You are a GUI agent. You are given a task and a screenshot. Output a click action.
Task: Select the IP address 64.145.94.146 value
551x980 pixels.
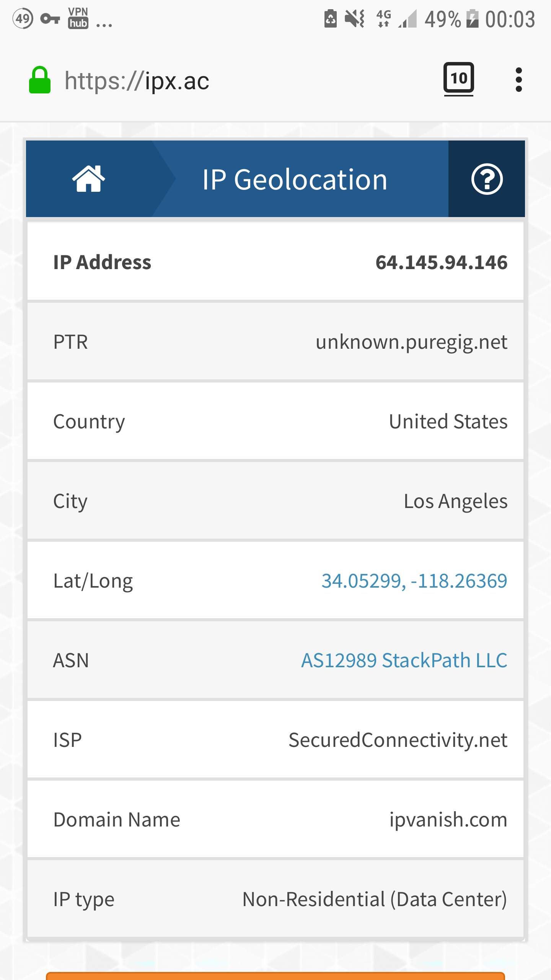[441, 263]
